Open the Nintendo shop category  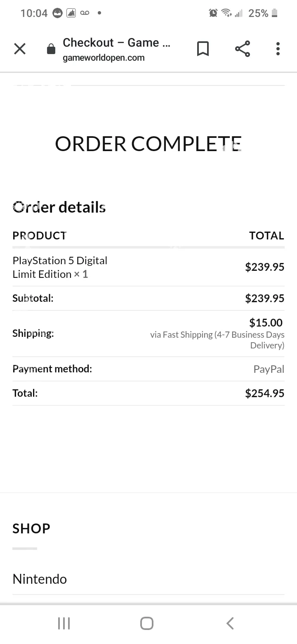coord(40,579)
